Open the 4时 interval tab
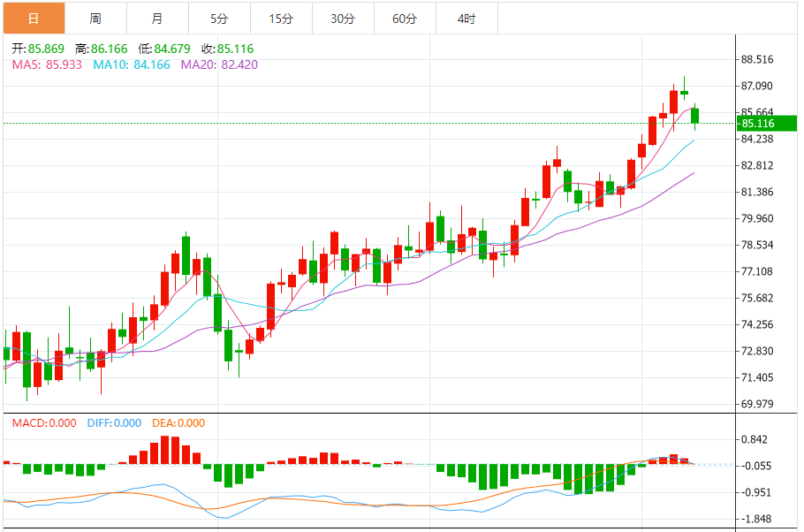 tap(466, 19)
